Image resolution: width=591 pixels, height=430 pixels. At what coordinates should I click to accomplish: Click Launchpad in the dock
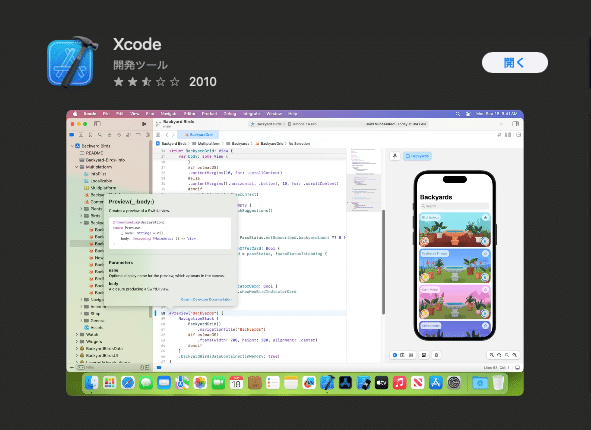[x=110, y=383]
